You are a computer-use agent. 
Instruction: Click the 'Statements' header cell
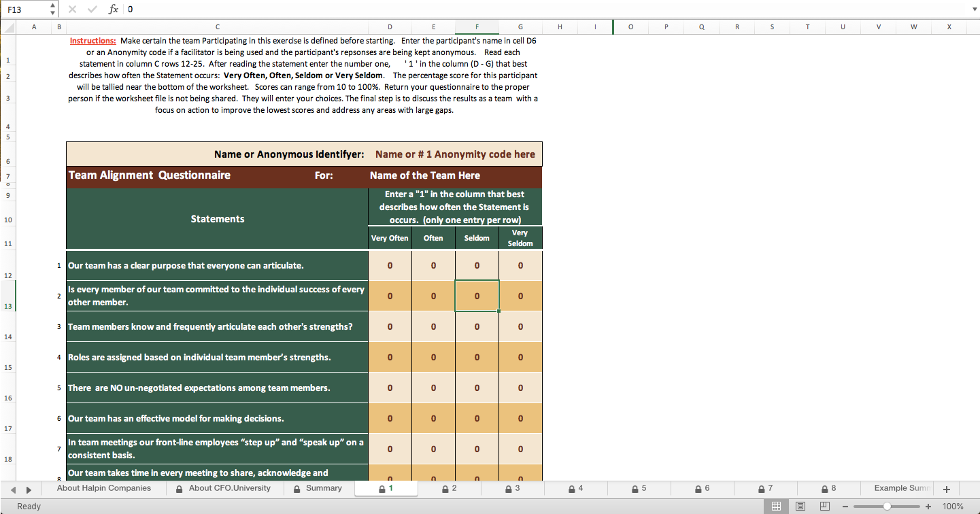(217, 219)
